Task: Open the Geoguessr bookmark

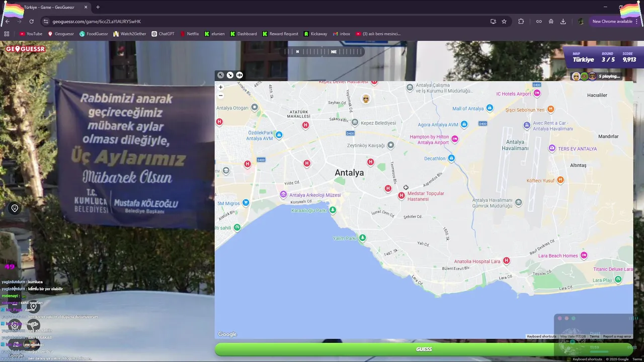Action: click(x=61, y=34)
